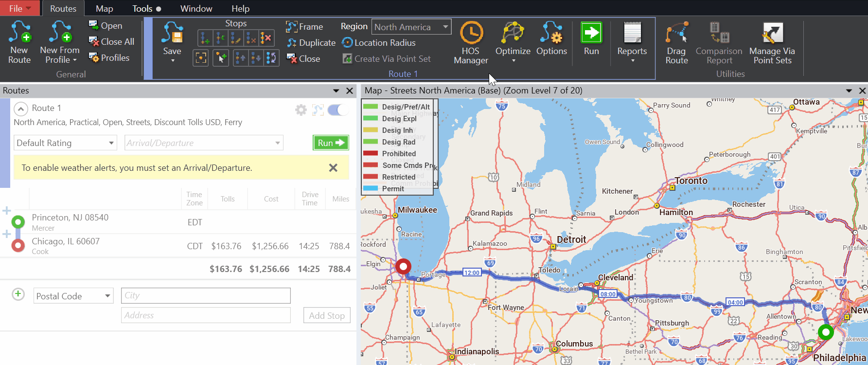Screen dimensions: 868x365
Task: Open the Region dropdown showing North America
Action: [411, 27]
